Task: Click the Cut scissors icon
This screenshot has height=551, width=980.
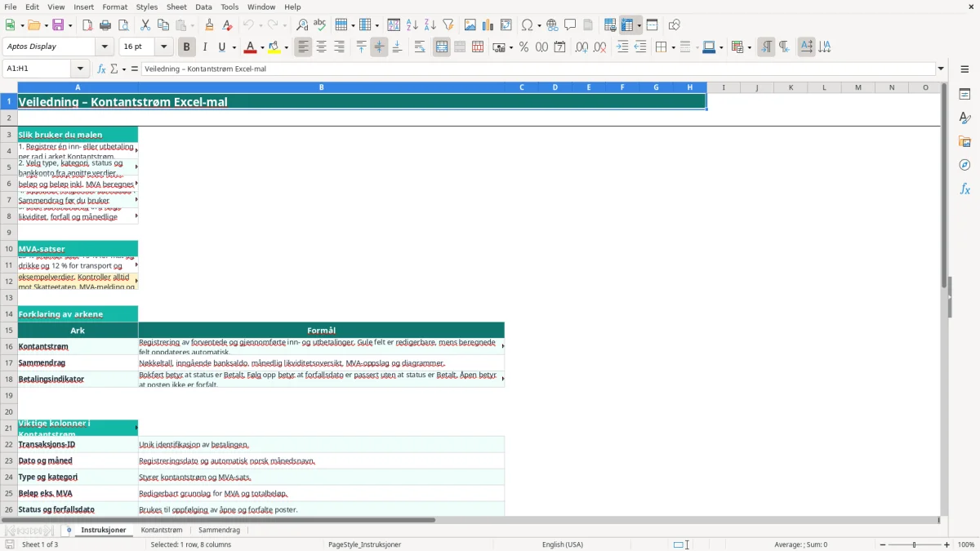Action: pyautogui.click(x=145, y=25)
